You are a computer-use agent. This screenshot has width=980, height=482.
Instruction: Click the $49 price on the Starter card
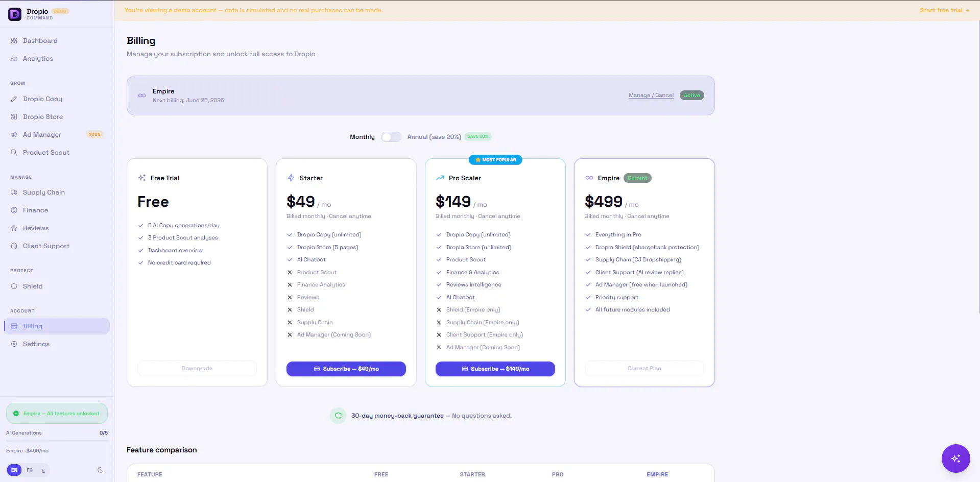pyautogui.click(x=301, y=202)
